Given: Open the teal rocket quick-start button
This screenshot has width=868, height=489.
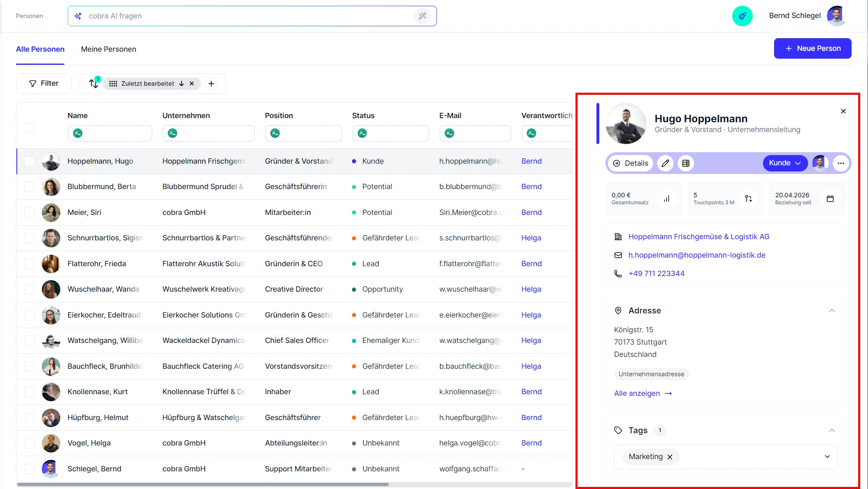Looking at the screenshot, I should pyautogui.click(x=742, y=16).
